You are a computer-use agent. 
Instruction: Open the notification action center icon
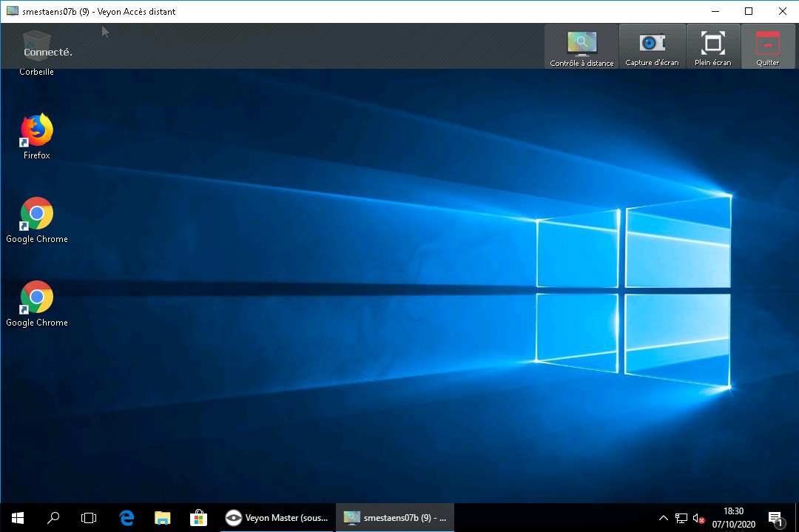(775, 518)
